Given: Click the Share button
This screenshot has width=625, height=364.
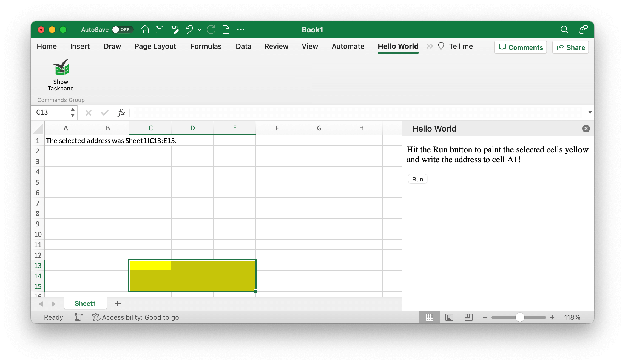Looking at the screenshot, I should pyautogui.click(x=571, y=47).
